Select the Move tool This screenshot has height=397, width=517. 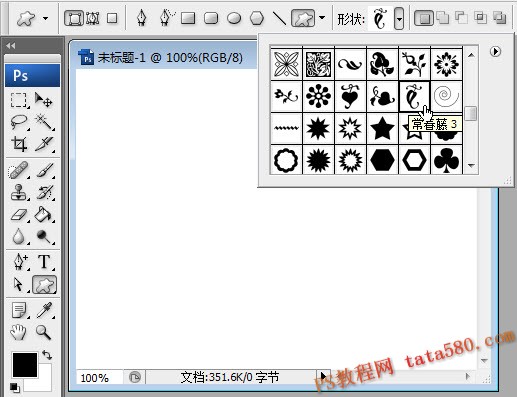pyautogui.click(x=44, y=100)
